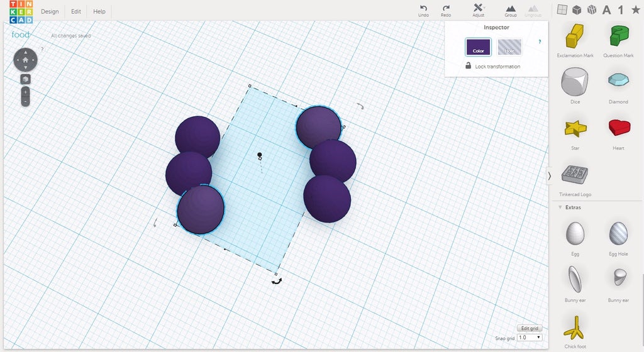Viewport: 644px width, 352px height.
Task: Click the rotation handle below the selection
Action: (277, 282)
